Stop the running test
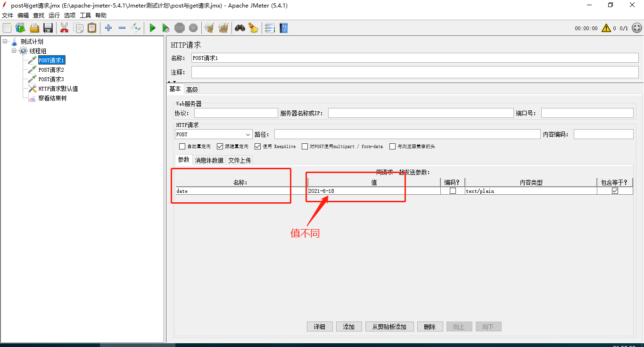The image size is (644, 347). click(180, 28)
